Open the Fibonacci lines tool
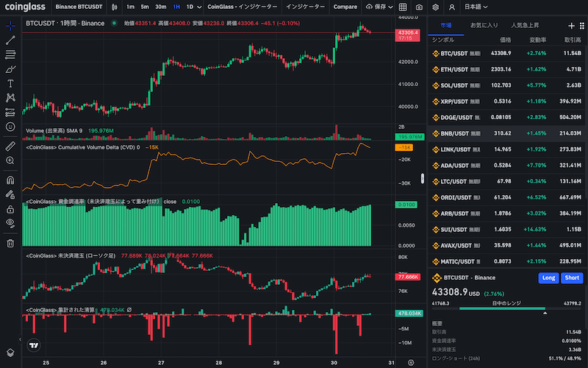Image resolution: width=588 pixels, height=368 pixels. (x=10, y=54)
